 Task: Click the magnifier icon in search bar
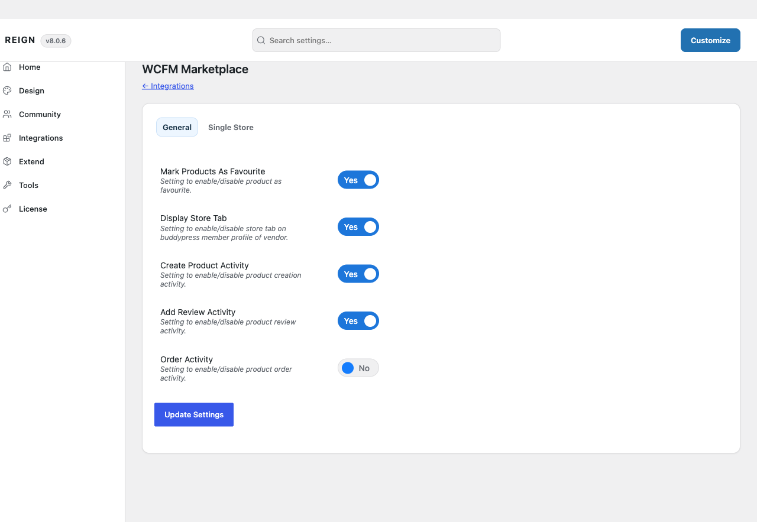tap(261, 40)
